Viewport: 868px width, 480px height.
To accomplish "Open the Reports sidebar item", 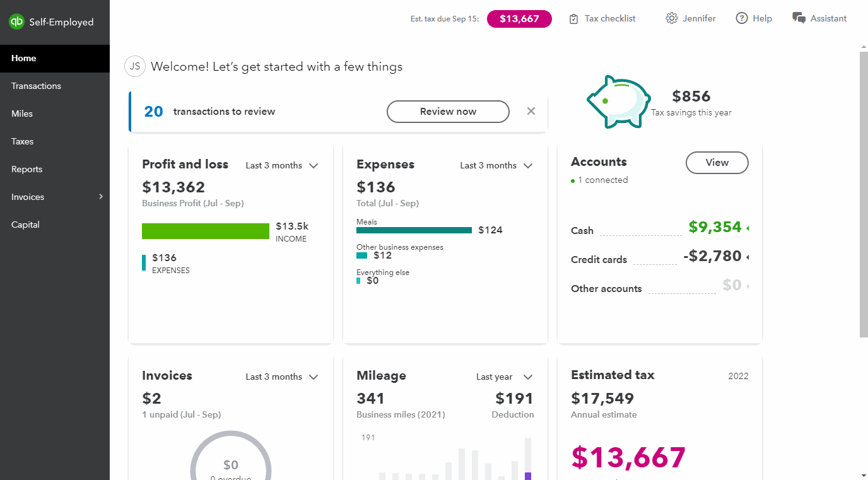I will (26, 169).
